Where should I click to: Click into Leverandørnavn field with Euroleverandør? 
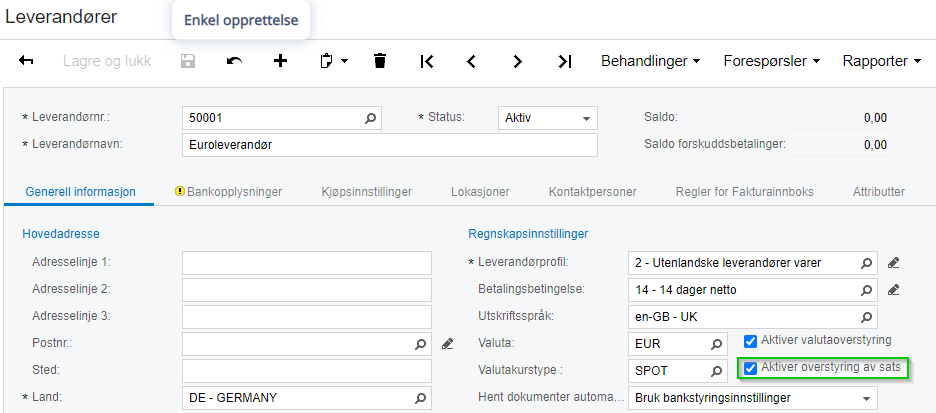click(x=389, y=145)
